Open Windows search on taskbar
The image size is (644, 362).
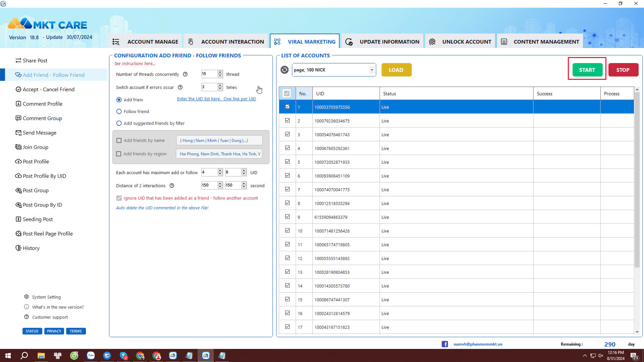24,356
